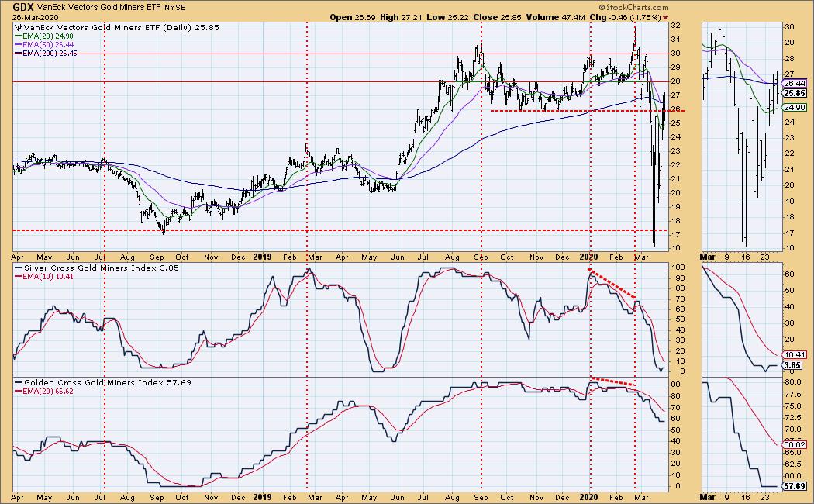Click the GDX ticker symbol
Image resolution: width=814 pixels, height=504 pixels.
point(22,7)
